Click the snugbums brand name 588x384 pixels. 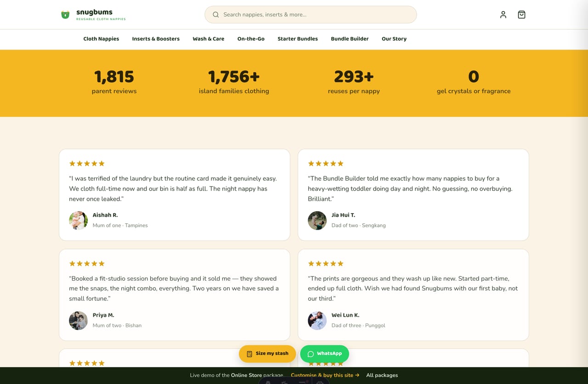94,12
